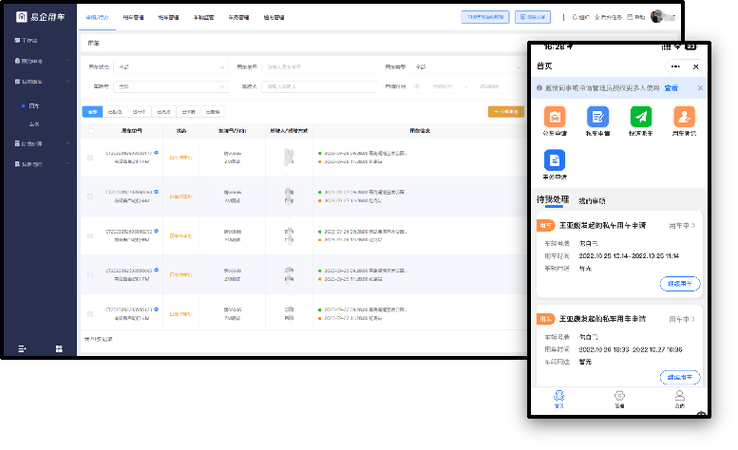This screenshot has height=450, width=738.
Task: Check the second table row checkbox
Action: click(90, 197)
